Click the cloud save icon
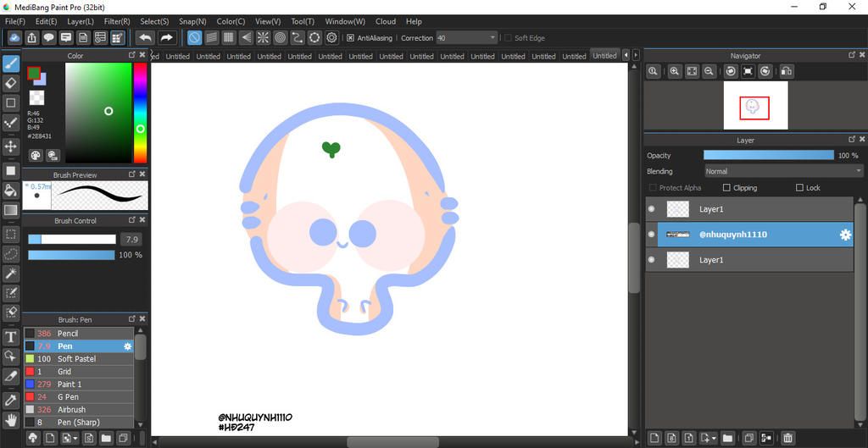This screenshot has width=868, height=448. pyautogui.click(x=15, y=37)
